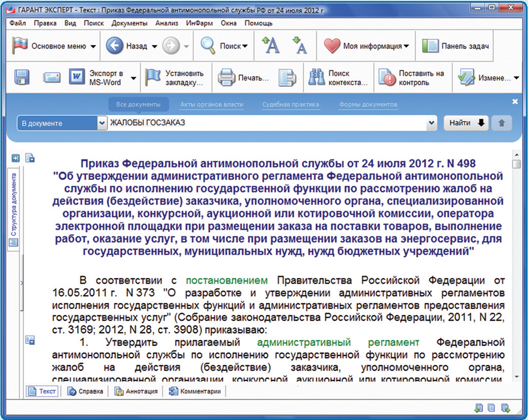Click the save diskette icon
Image resolution: width=528 pixels, height=420 pixels.
point(22,77)
